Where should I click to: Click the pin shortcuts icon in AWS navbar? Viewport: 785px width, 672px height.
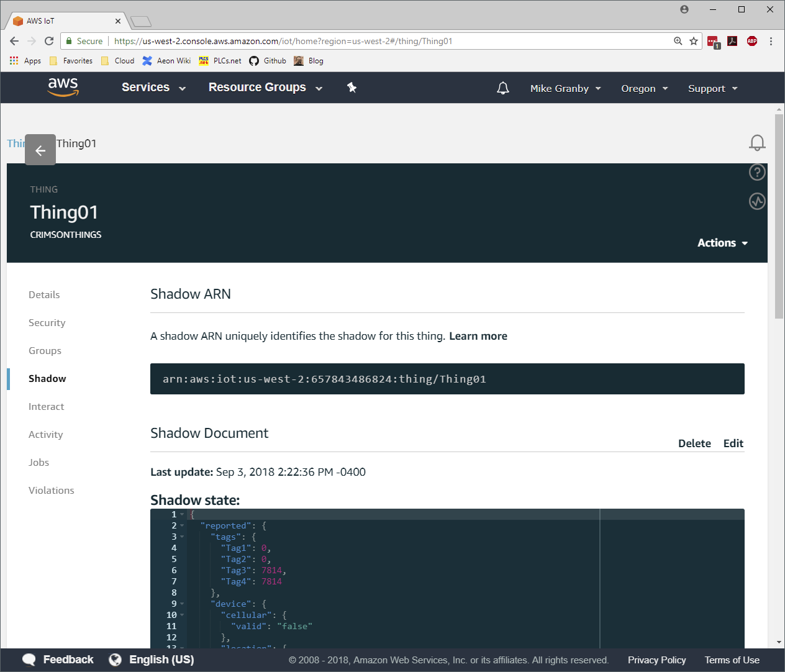[352, 88]
